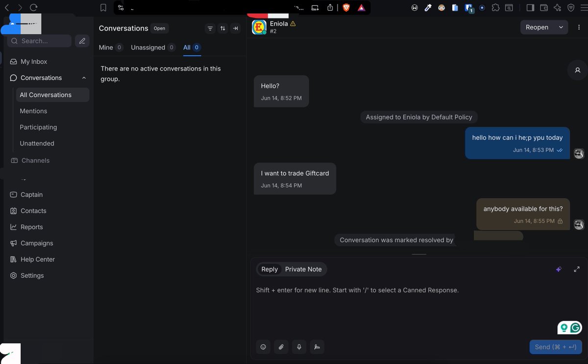Viewport: 588px width, 364px height.
Task: Collapse the conversation list panel arrow icon
Action: [x=236, y=28]
